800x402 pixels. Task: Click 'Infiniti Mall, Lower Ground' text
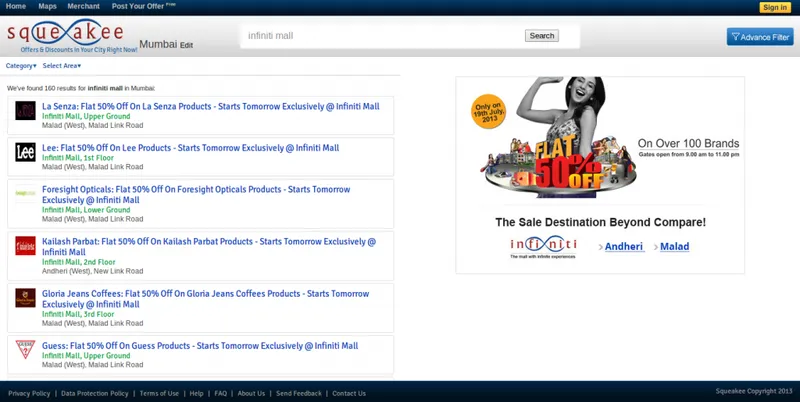(86, 210)
